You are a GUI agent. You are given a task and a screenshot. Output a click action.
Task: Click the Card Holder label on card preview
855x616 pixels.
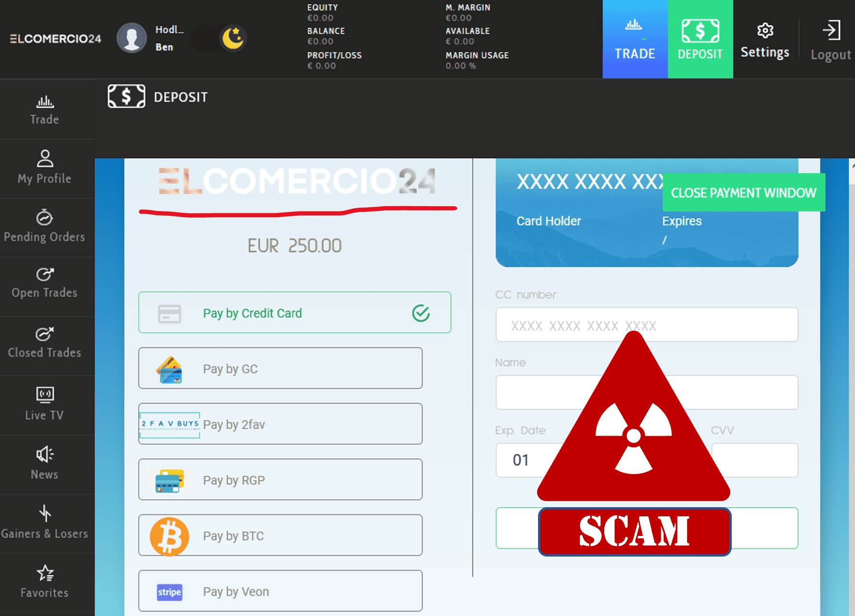pos(549,221)
